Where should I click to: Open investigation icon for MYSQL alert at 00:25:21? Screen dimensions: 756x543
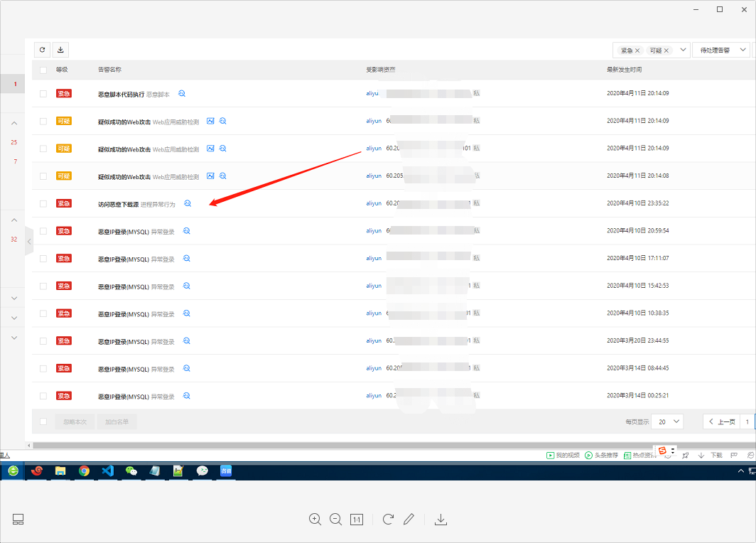point(187,396)
